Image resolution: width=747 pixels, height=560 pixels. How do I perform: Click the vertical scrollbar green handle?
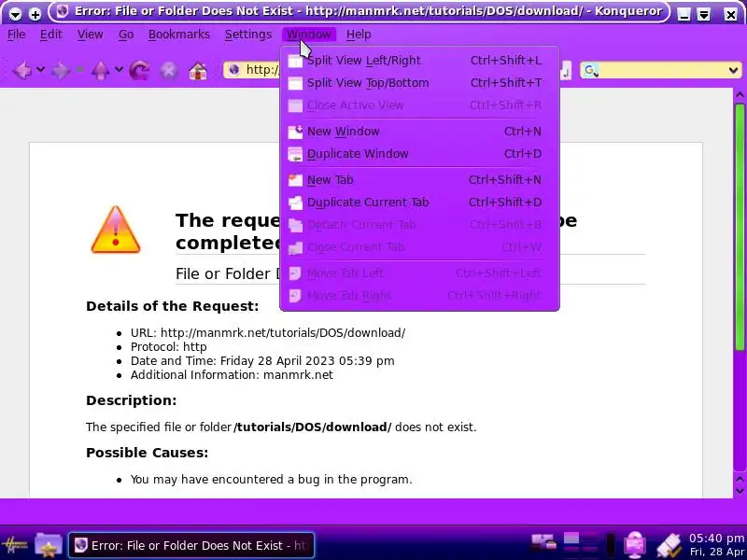740,228
